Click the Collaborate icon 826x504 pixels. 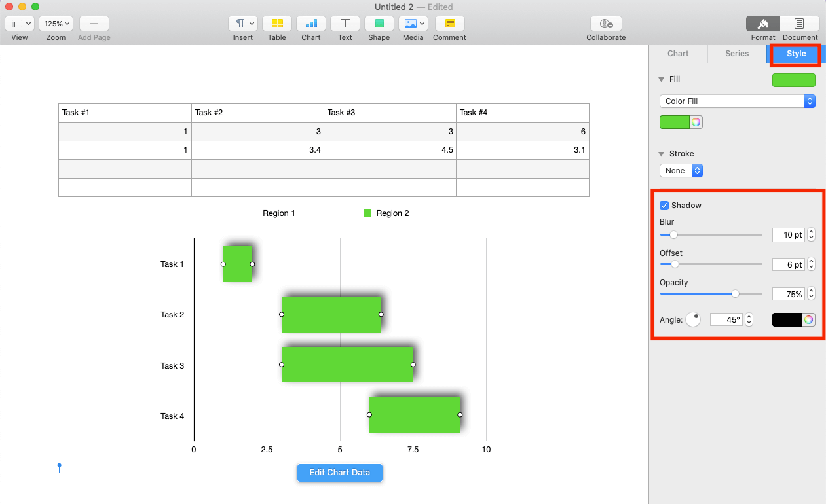[606, 24]
